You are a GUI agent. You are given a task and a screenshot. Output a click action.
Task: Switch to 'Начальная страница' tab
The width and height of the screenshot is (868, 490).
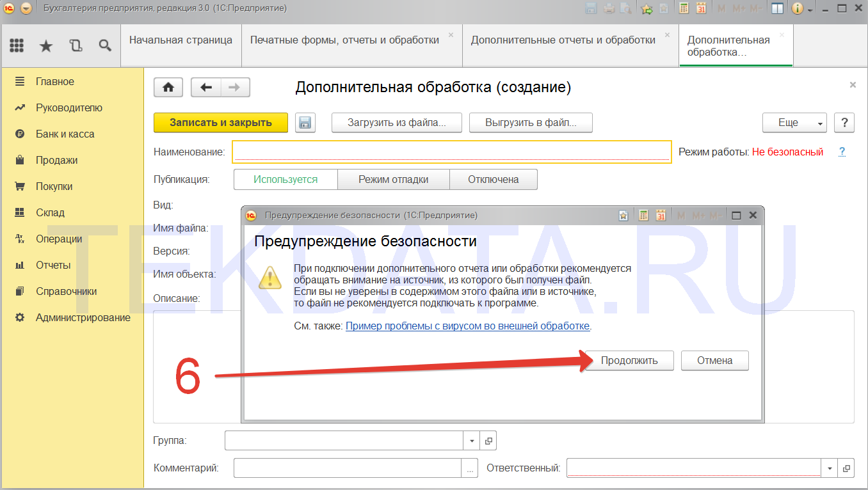pyautogui.click(x=181, y=40)
